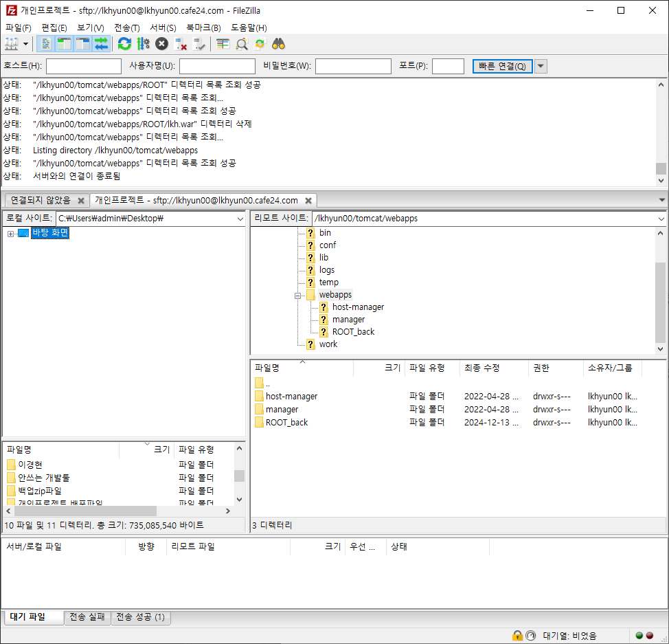Open the 북마크(B) menu

click(203, 27)
